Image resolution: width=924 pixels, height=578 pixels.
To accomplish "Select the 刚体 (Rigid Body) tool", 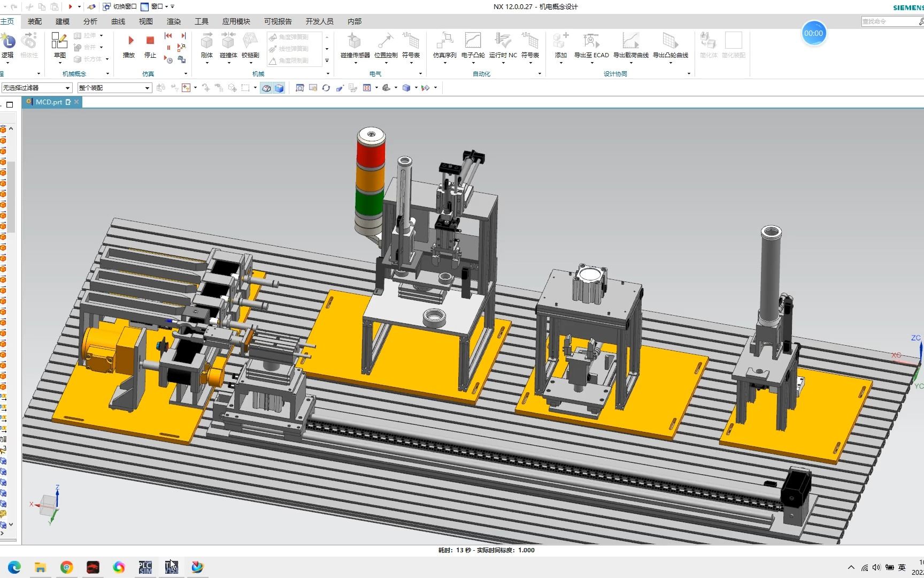I will pyautogui.click(x=207, y=45).
